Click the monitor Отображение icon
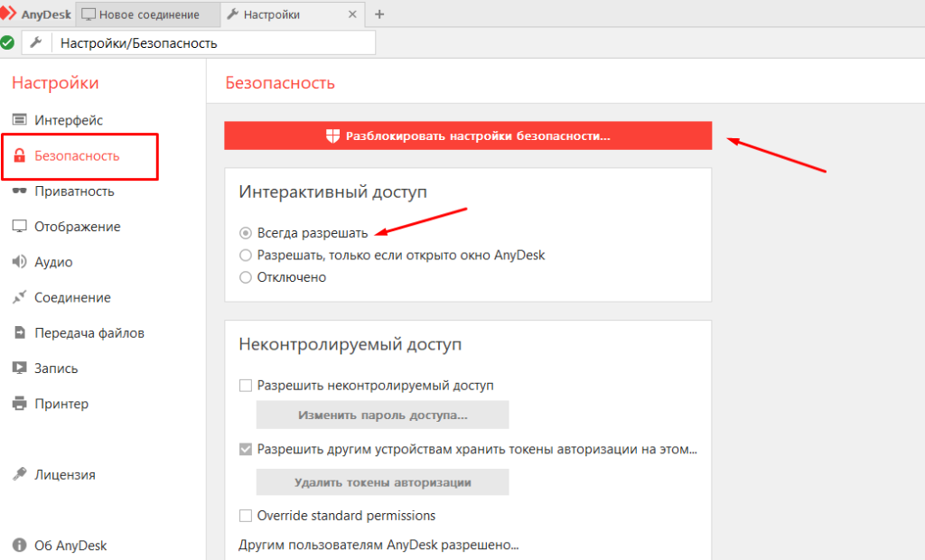Viewport: 925px width, 560px height. [20, 226]
